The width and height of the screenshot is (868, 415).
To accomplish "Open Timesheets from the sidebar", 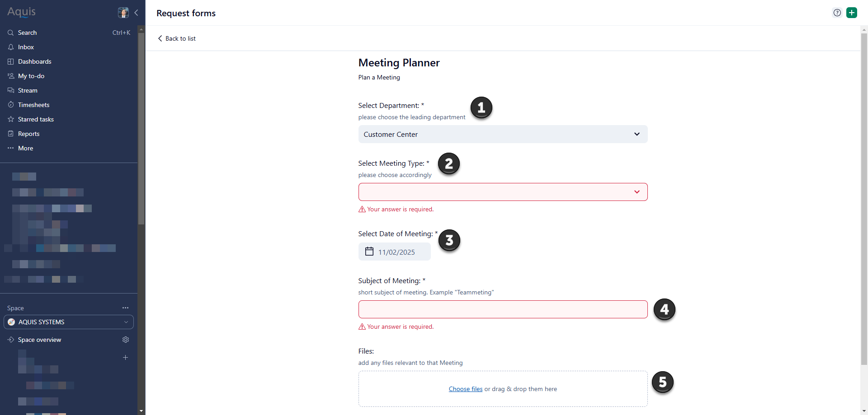I will [x=33, y=105].
